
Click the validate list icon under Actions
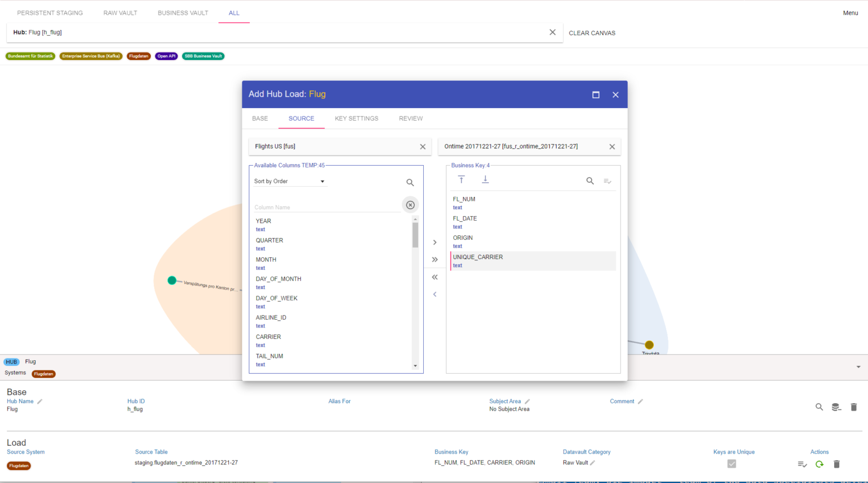click(802, 464)
